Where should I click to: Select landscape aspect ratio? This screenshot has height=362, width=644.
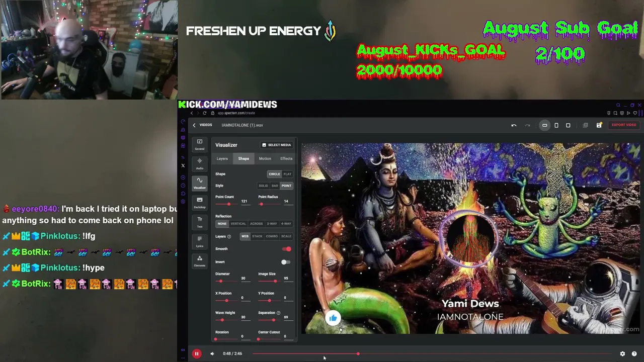coord(544,125)
